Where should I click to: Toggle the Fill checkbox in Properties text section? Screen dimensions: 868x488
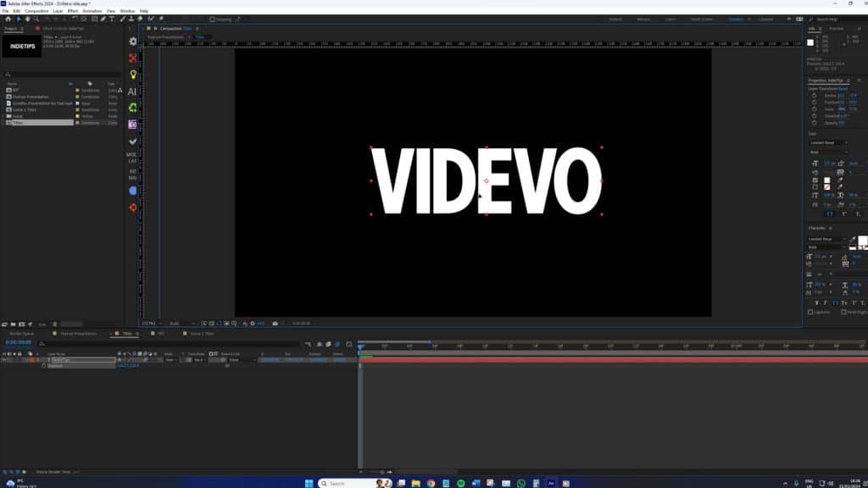(815, 180)
